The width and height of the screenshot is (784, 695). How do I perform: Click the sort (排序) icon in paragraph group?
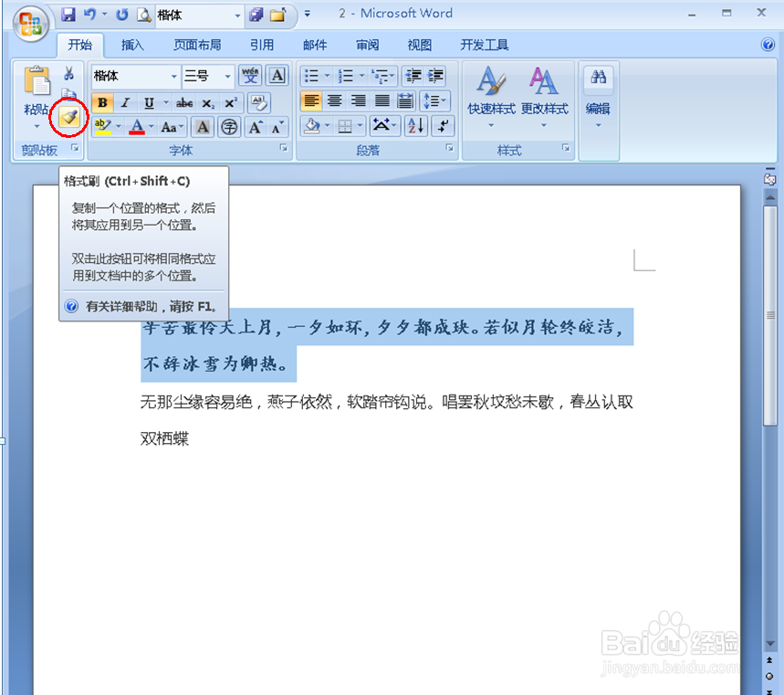pos(415,126)
